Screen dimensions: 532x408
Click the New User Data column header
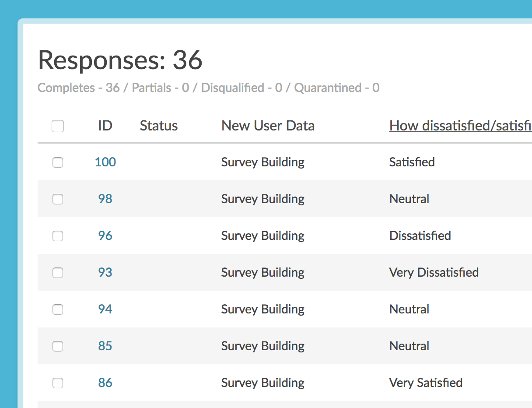(x=268, y=126)
